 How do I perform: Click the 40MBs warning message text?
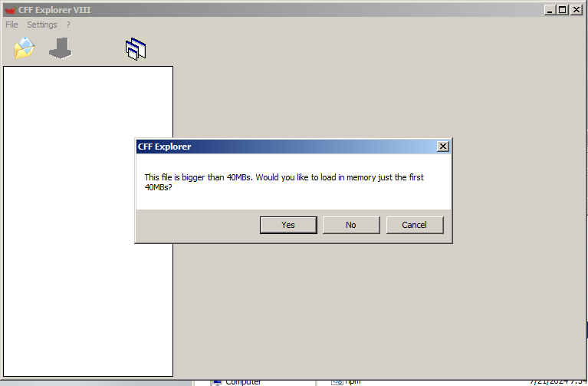[284, 182]
